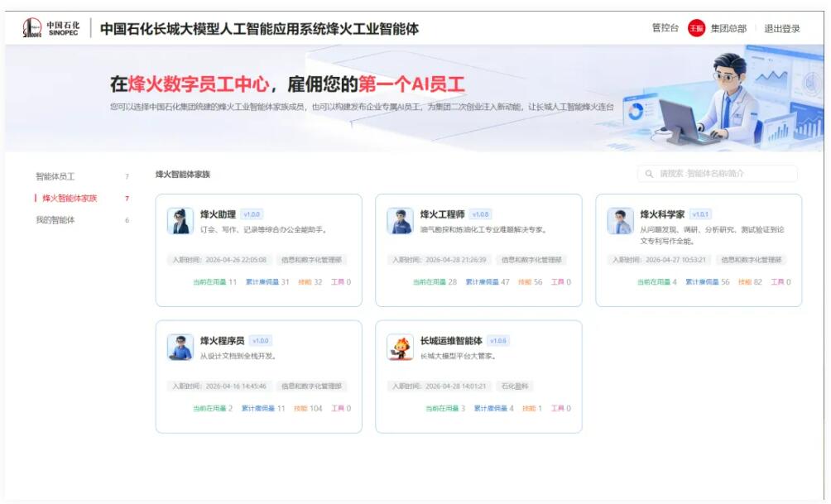Click 技能 104 on the 烽火程序员 card
The height and width of the screenshot is (504, 831).
tap(308, 408)
